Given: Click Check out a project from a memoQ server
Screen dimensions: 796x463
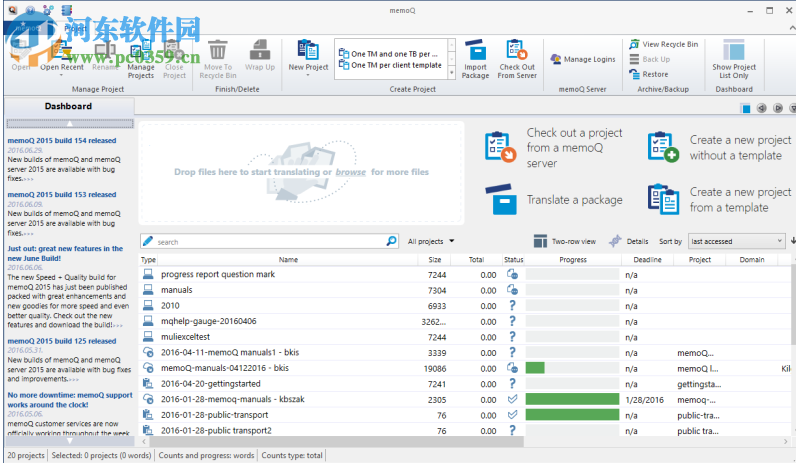Looking at the screenshot, I should (554, 148).
